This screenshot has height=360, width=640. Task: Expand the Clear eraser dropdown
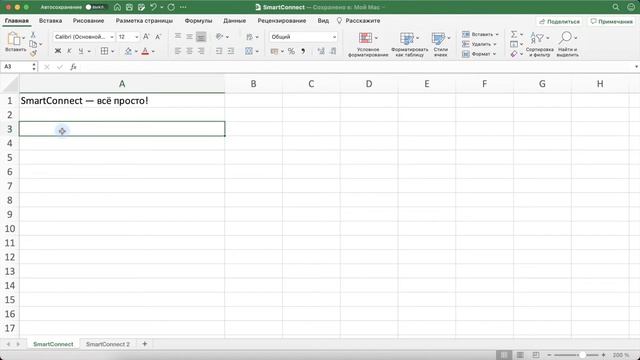point(521,54)
